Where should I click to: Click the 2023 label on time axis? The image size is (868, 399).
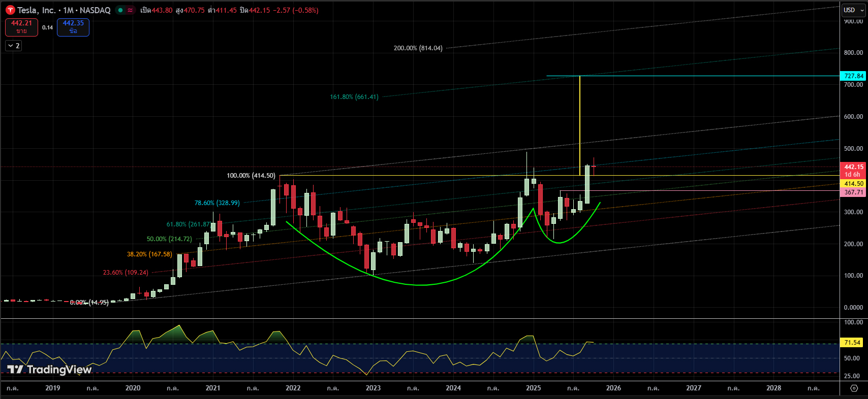373,388
